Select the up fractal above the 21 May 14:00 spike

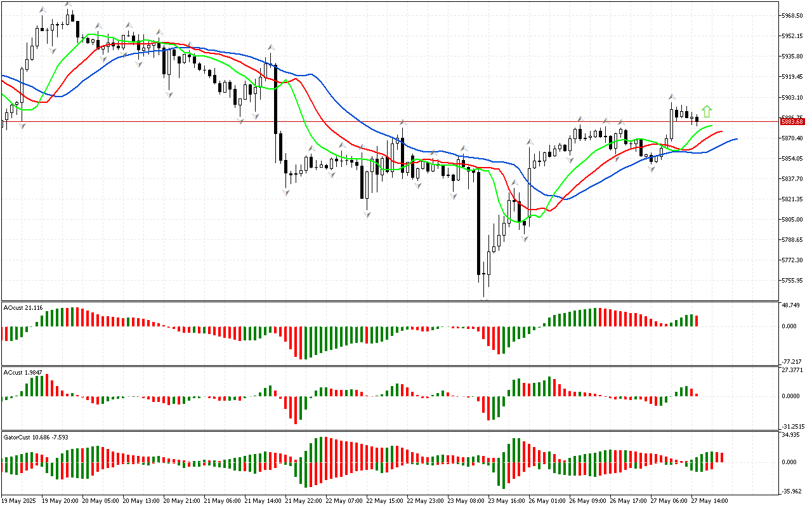click(270, 48)
